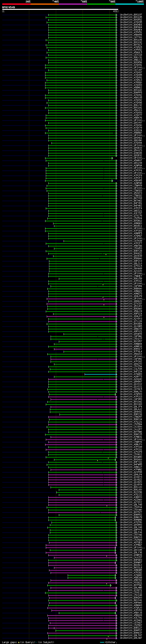This screenshot has height=644, width=146.
Task: Select the UniRef100_Q8W2X5 label
Action: [x=131, y=329]
